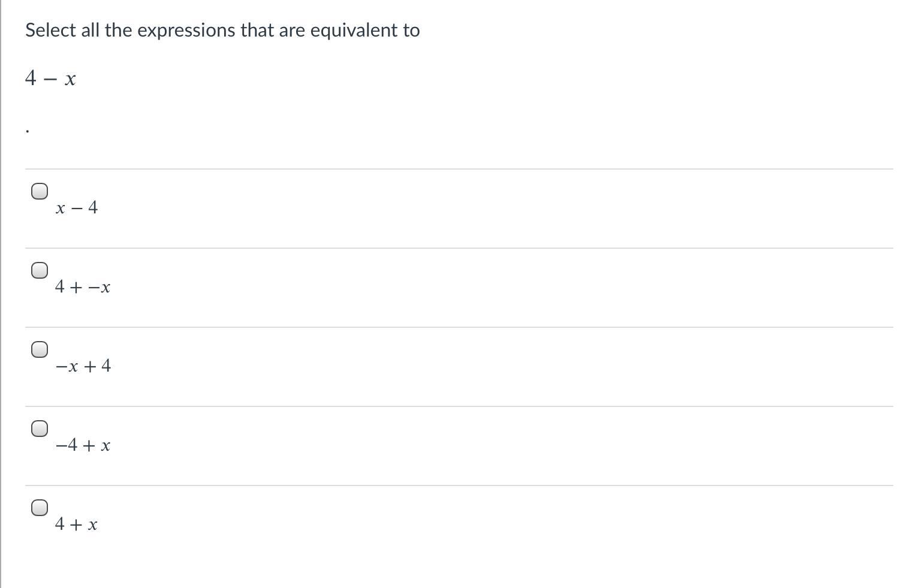Image resolution: width=916 pixels, height=588 pixels.
Task: Tick the 4 + −x answer checkbox
Action: tap(40, 270)
